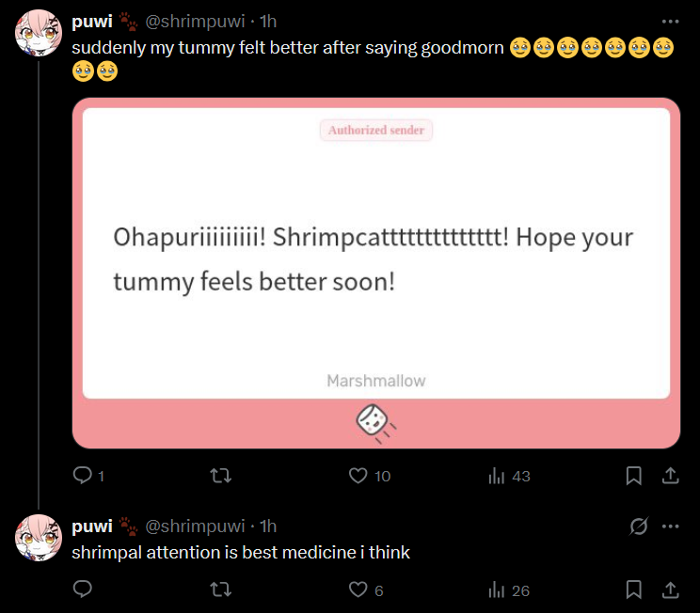This screenshot has width=700, height=613.
Task: Bookmark the shrimpal attention tweet
Action: point(634,589)
